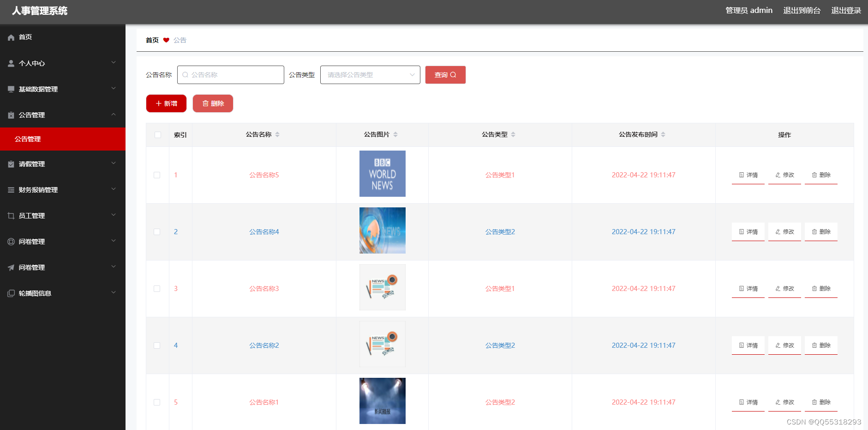868x430 pixels.
Task: Click 公告类型2 in row 公告名称2
Action: pyautogui.click(x=500, y=345)
